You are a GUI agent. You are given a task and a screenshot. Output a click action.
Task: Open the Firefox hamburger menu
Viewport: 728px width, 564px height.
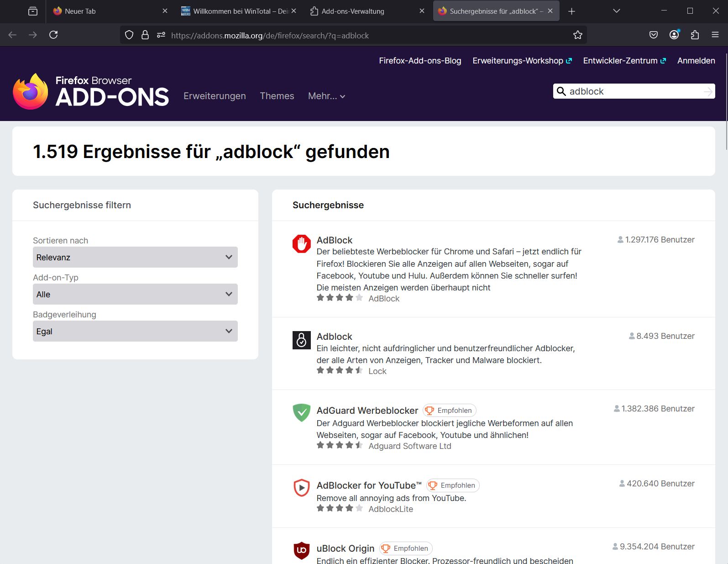[x=715, y=35]
